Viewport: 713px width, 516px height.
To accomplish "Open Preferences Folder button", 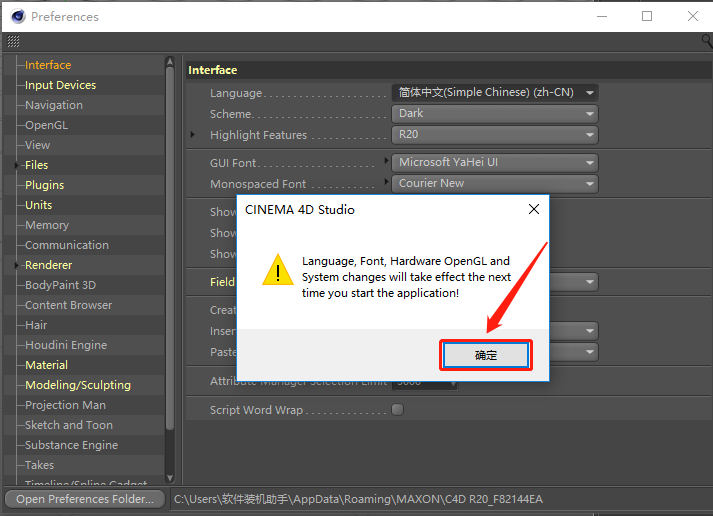I will point(85,499).
